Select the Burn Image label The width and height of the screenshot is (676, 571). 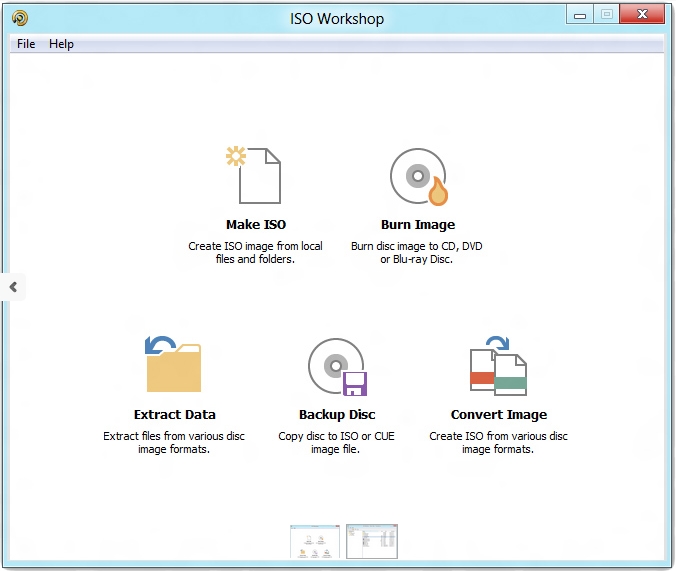coord(418,225)
